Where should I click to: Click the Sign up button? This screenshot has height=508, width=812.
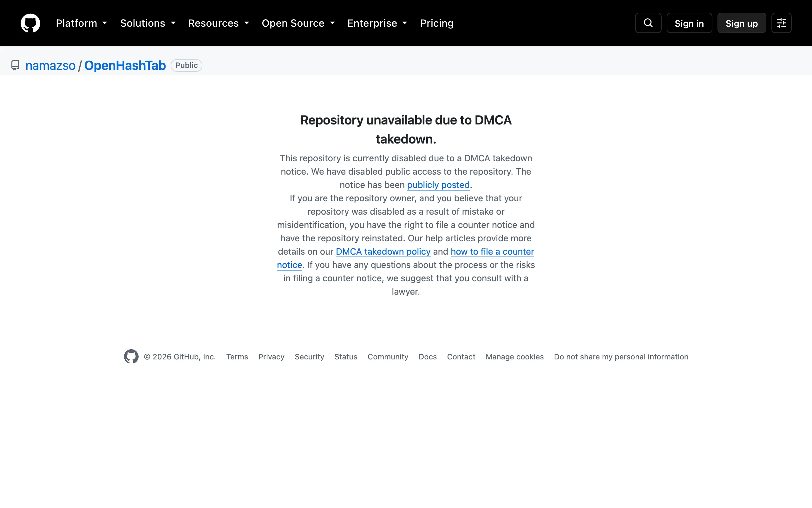[x=742, y=23]
